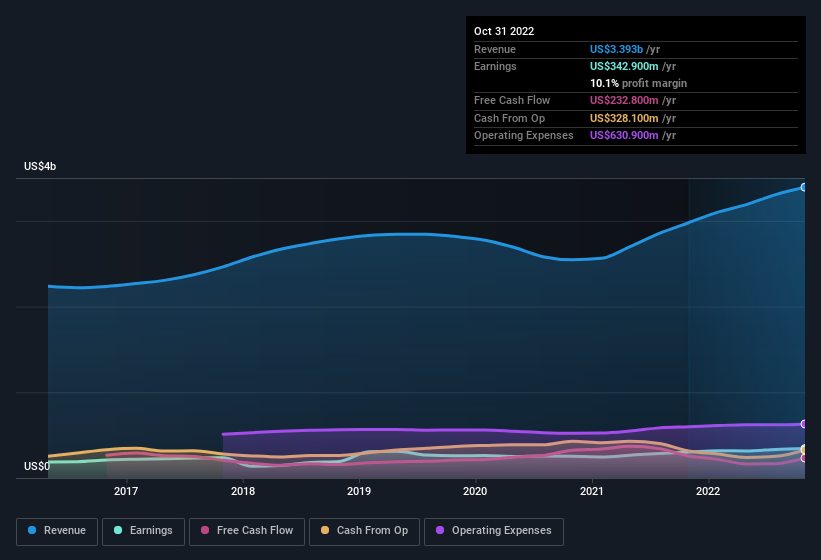Click the Cash From Op tooltip label
The height and width of the screenshot is (560, 821).
click(509, 118)
